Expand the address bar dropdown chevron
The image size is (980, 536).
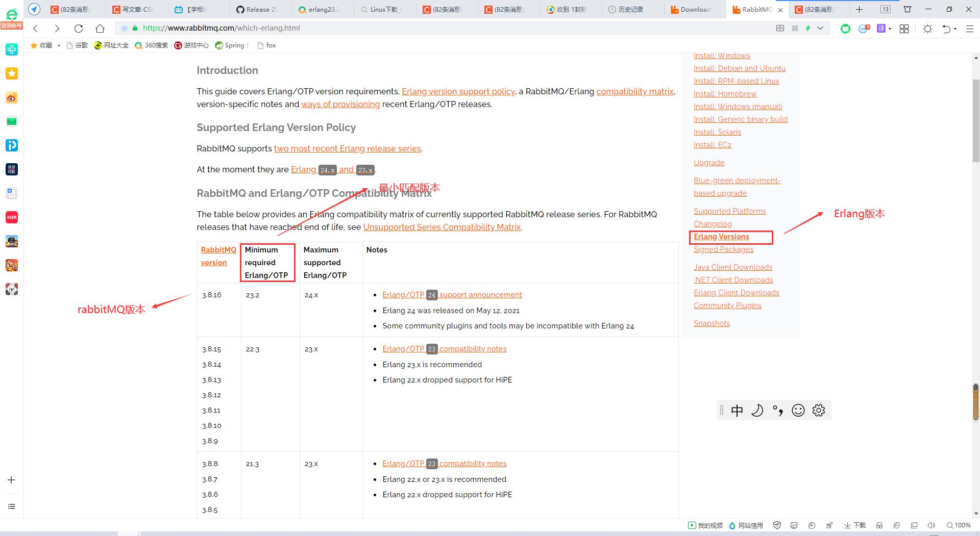click(x=820, y=29)
